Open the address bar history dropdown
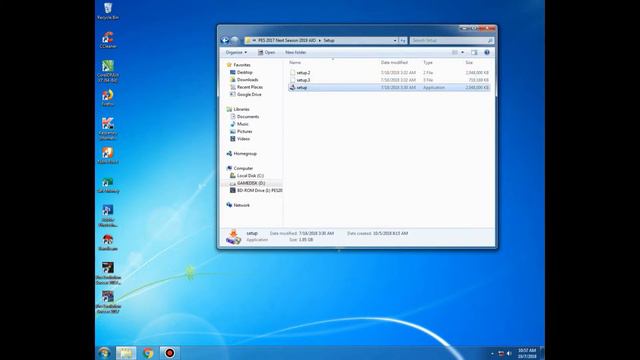640x360 pixels. [x=395, y=40]
